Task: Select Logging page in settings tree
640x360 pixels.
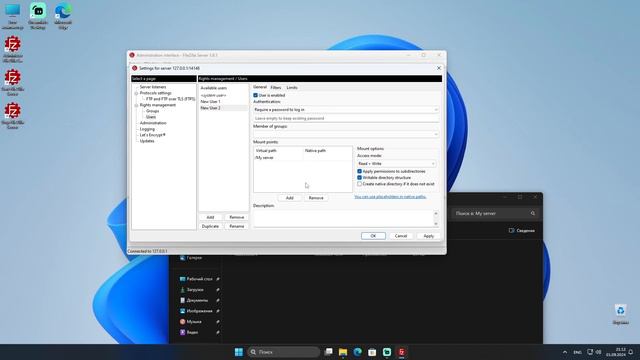Action: point(147,129)
